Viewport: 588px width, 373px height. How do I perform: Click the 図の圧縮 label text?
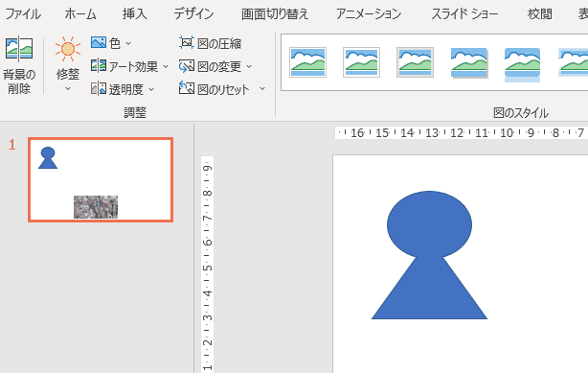(x=219, y=43)
